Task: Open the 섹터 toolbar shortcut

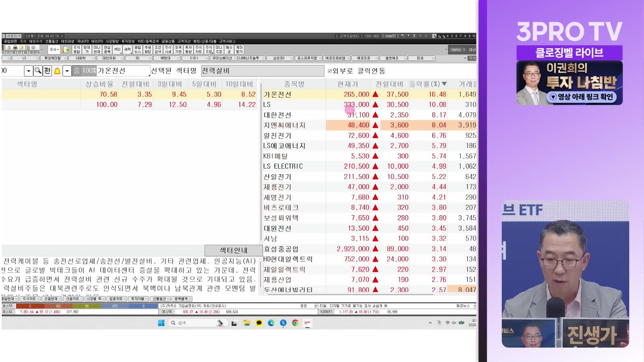Action: coord(117,50)
